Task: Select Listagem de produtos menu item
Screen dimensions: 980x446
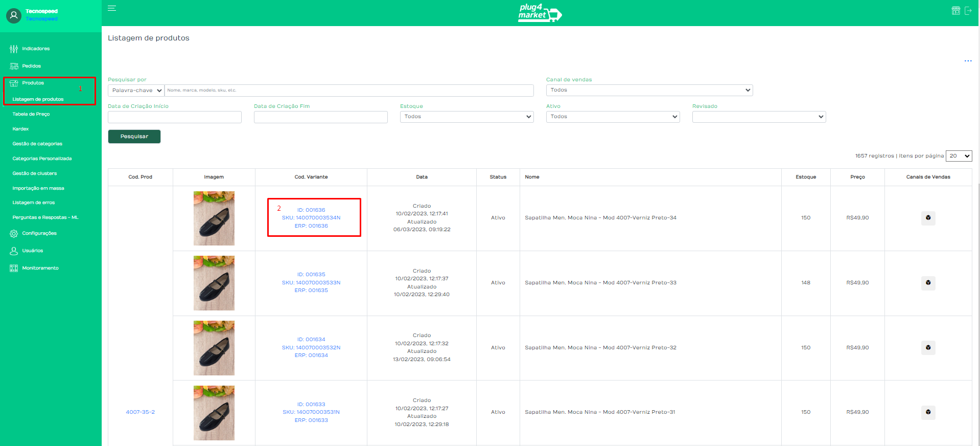Action: pyautogui.click(x=38, y=99)
